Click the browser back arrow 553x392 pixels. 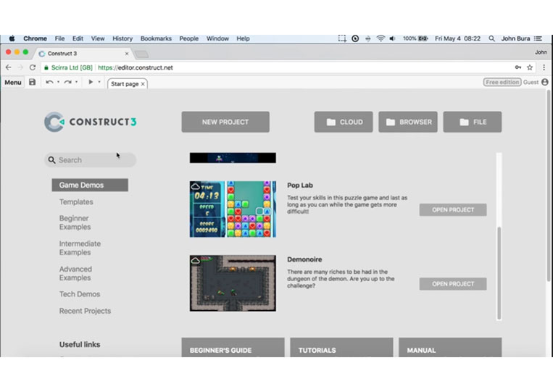pos(9,67)
